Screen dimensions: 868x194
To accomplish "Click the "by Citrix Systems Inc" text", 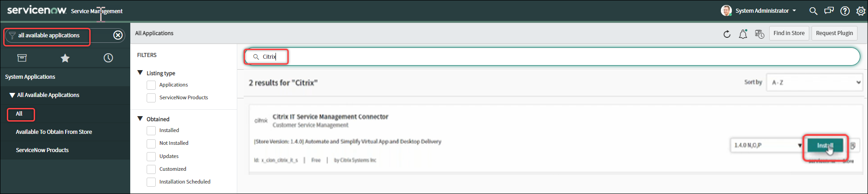I will (355, 160).
